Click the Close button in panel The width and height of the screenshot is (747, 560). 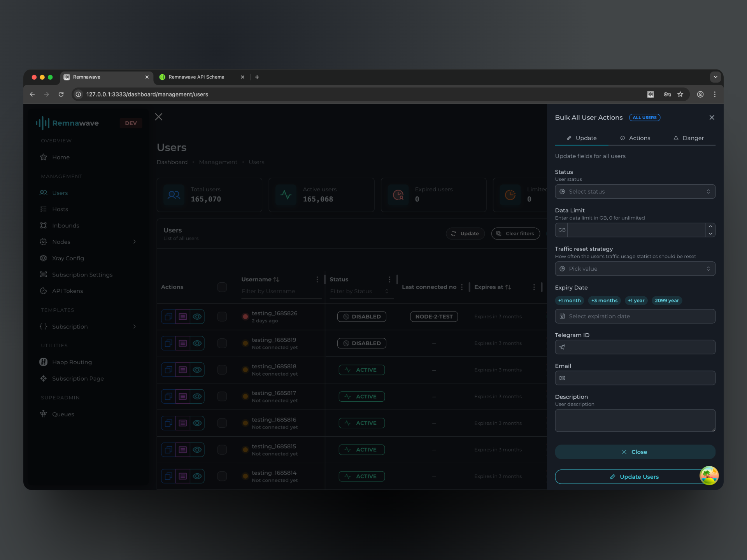click(x=635, y=452)
